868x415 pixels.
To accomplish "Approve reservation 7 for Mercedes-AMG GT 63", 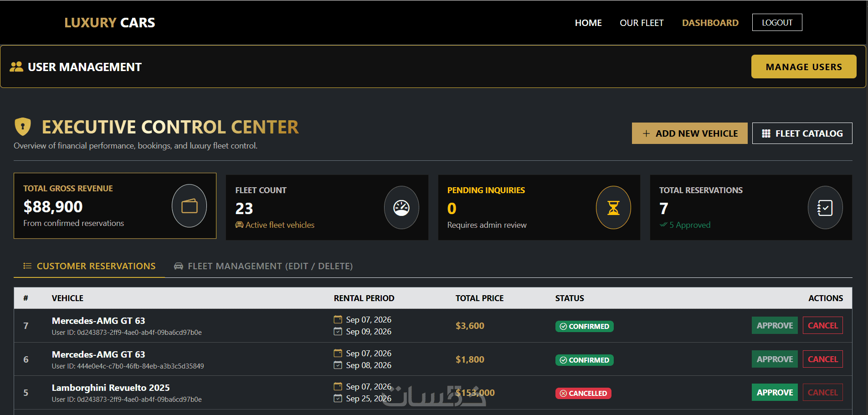I will (775, 325).
